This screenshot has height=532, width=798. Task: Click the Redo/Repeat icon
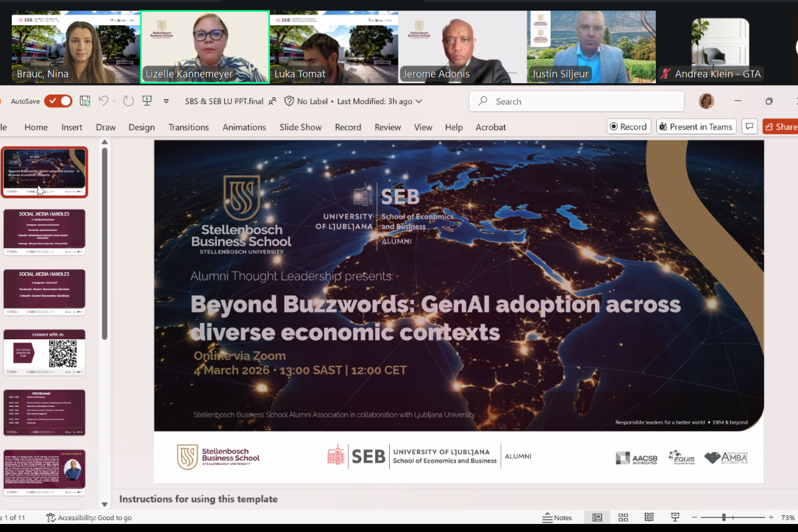(x=128, y=101)
